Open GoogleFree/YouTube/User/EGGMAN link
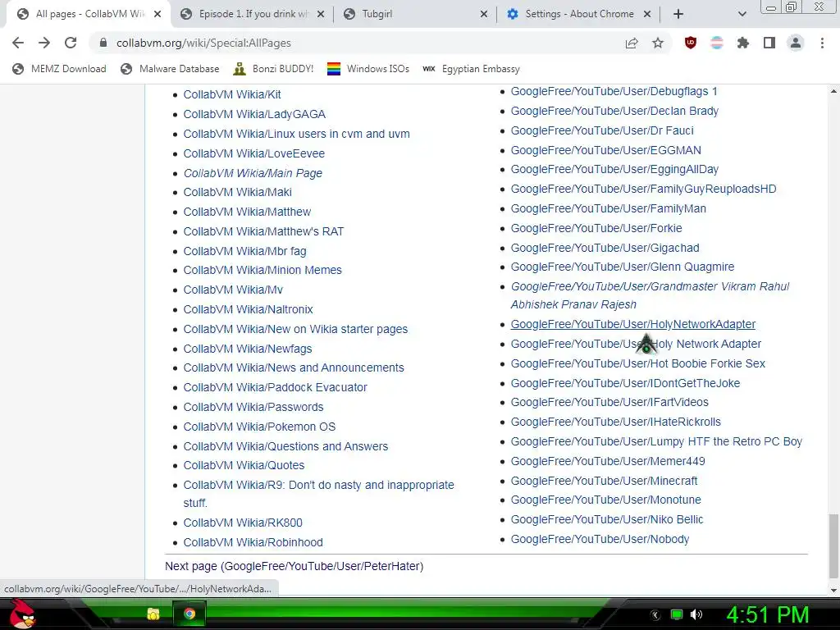Viewport: 840px width, 630px height. click(606, 151)
